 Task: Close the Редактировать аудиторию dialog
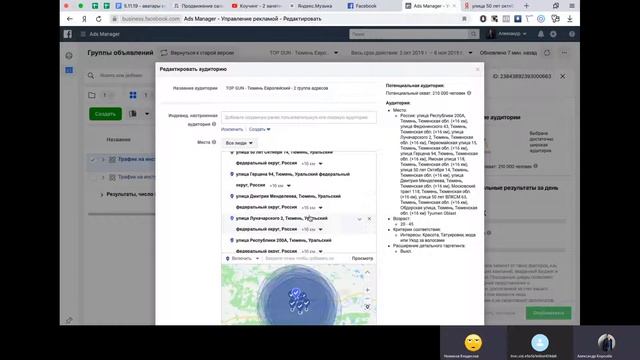[x=478, y=69]
